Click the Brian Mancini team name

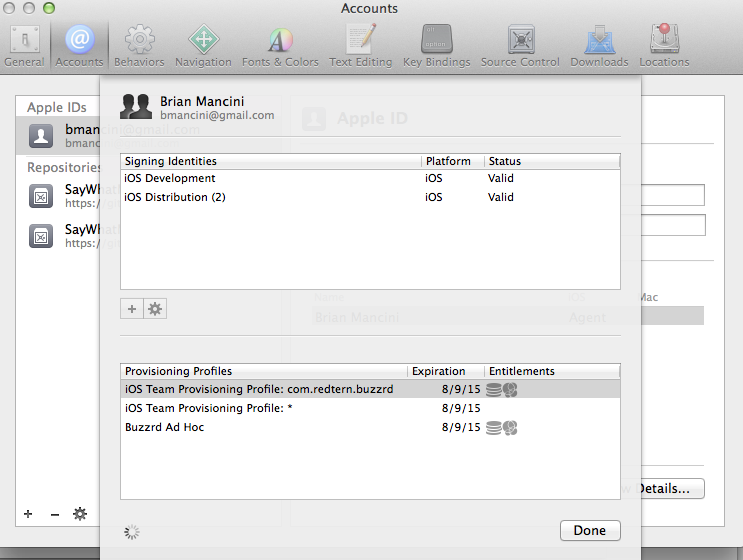tap(202, 101)
